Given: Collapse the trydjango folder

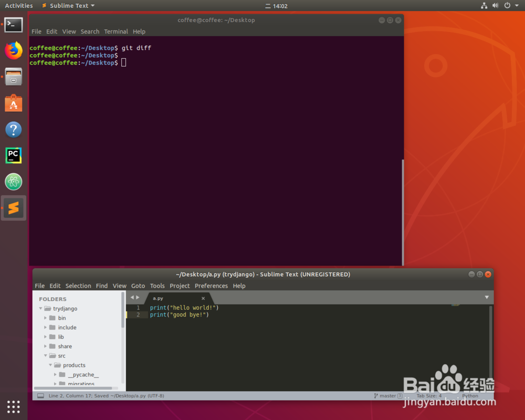Looking at the screenshot, I should tap(40, 308).
